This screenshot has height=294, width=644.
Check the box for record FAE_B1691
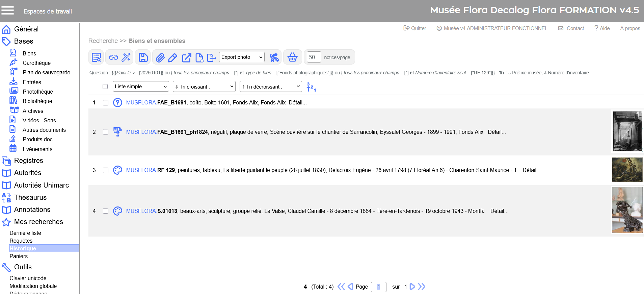[x=106, y=103]
